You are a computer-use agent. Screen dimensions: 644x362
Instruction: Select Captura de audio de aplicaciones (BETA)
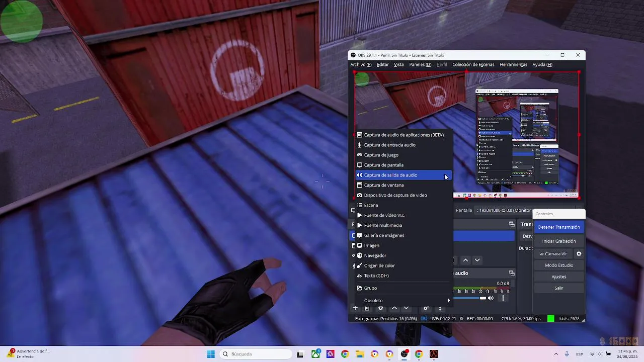[x=403, y=135]
